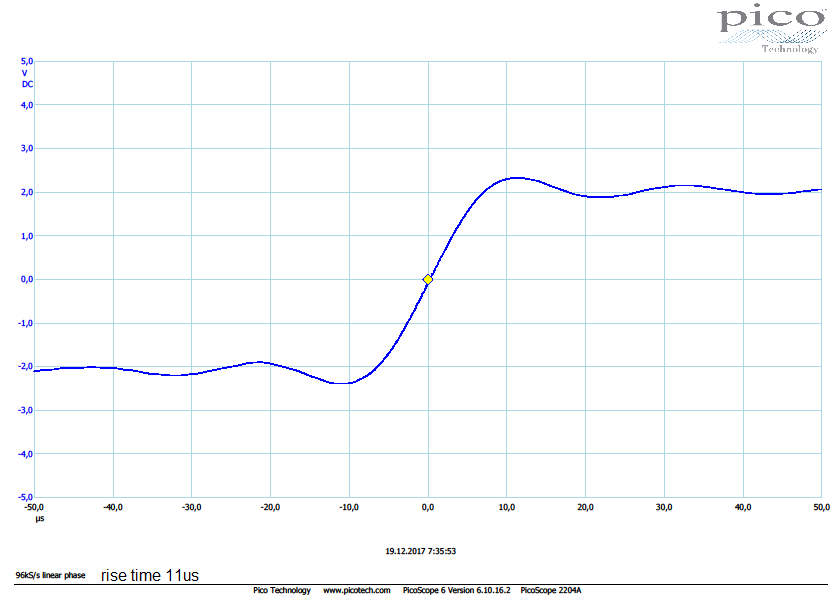The image size is (840, 600).
Task: Select the 10,0 time axis label
Action: (507, 507)
